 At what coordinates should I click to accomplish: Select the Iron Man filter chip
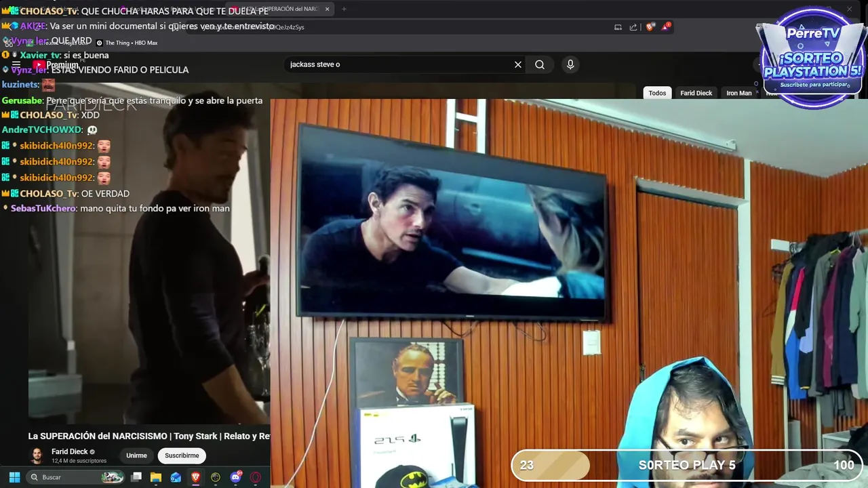tap(739, 93)
